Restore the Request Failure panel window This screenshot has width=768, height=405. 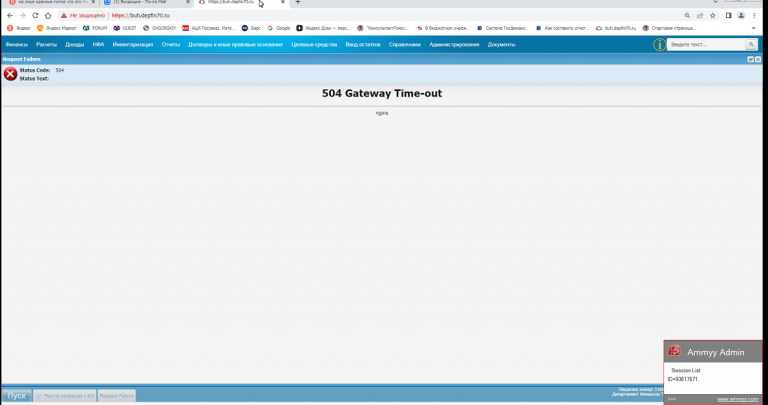tap(750, 59)
